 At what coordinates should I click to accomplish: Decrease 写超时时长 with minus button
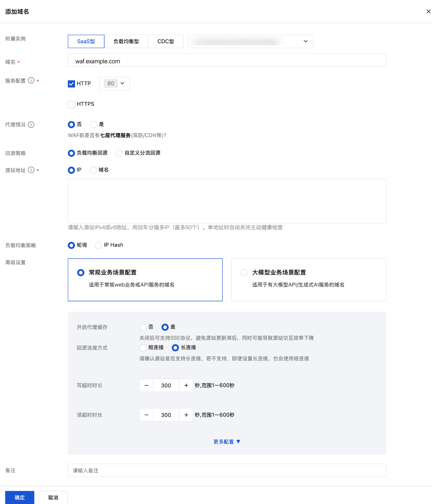[x=146, y=385]
